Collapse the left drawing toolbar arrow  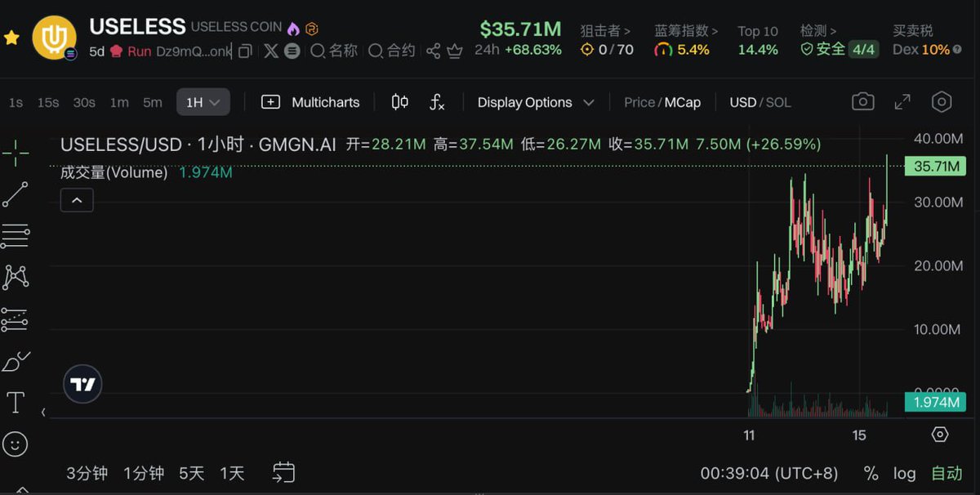(44, 412)
